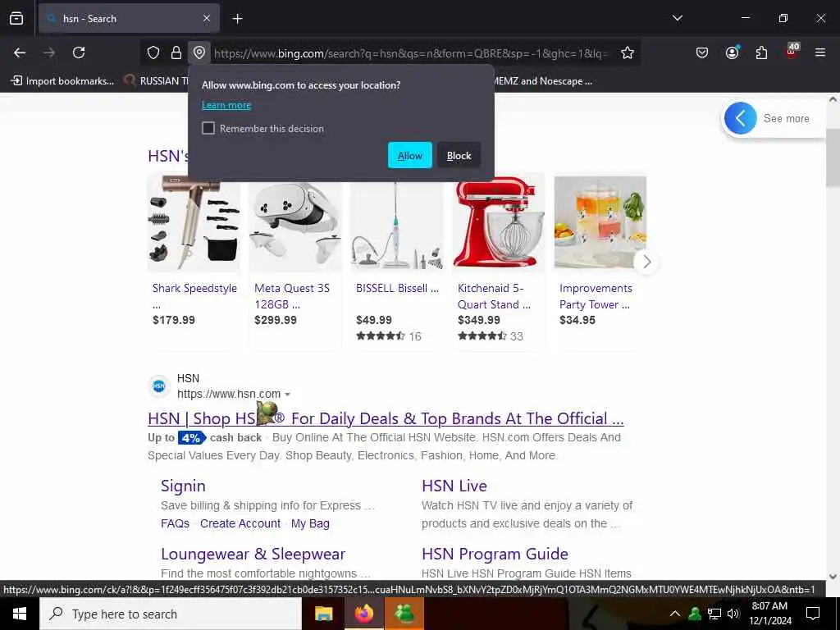
Task: Open Loungewear & Sleepwear sitelink
Action: click(253, 554)
